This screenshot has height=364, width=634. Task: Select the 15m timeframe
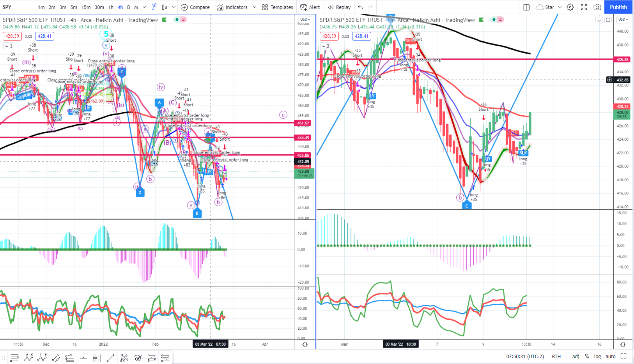(x=86, y=7)
